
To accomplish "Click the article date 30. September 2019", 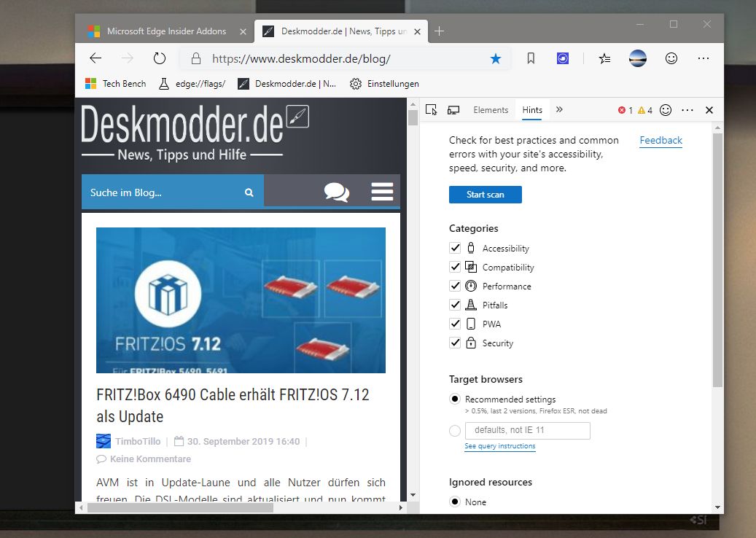I will [x=243, y=441].
